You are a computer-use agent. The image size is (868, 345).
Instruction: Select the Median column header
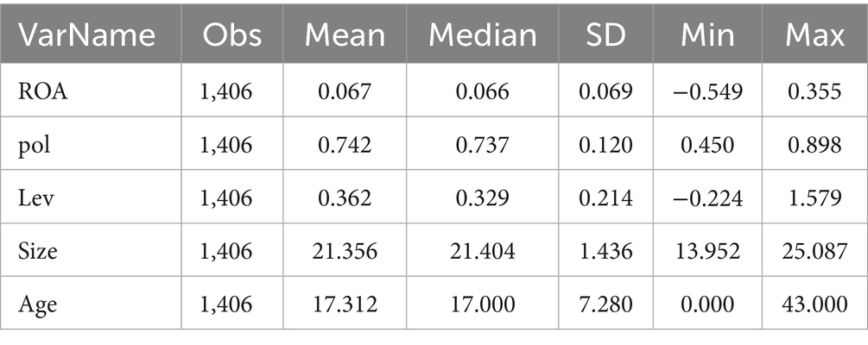(483, 36)
